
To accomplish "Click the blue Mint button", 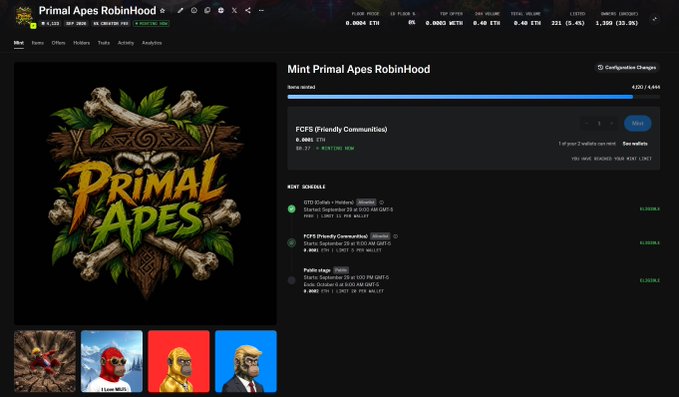I will pyautogui.click(x=637, y=123).
